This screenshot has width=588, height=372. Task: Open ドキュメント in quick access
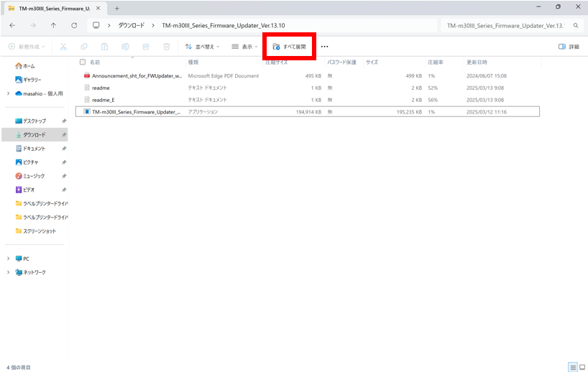click(30, 149)
